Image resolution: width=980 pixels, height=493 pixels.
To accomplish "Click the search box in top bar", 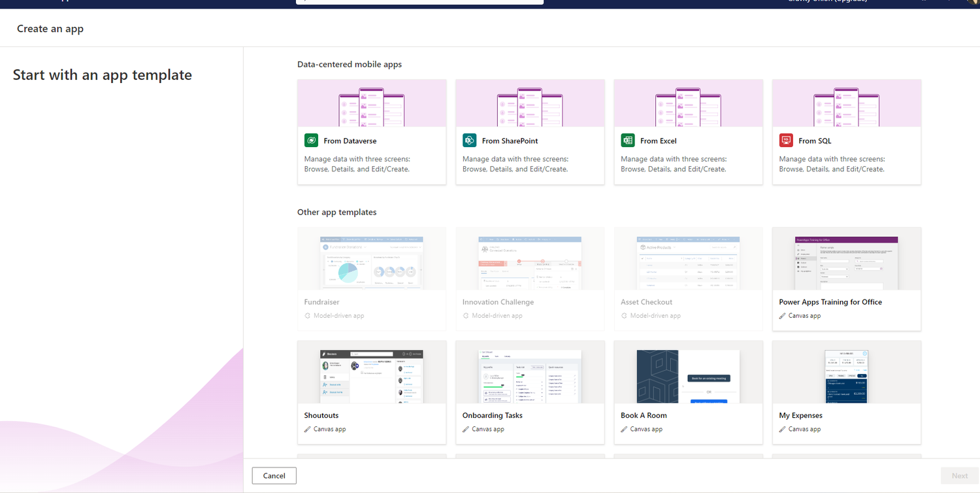I will coord(419,1).
